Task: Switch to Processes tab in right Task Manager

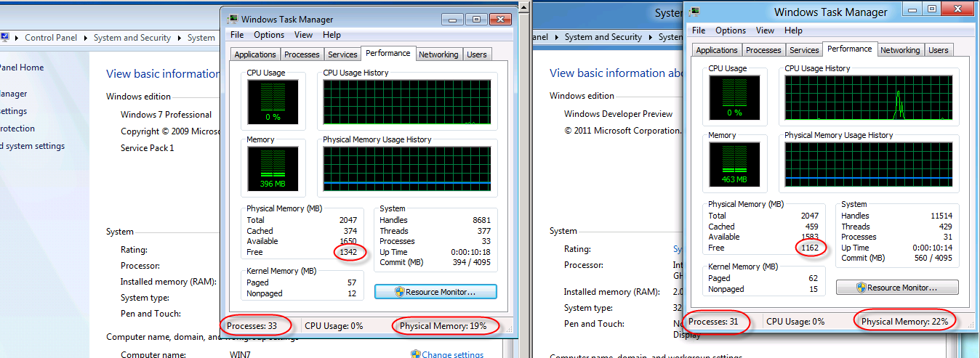Action: tap(763, 50)
